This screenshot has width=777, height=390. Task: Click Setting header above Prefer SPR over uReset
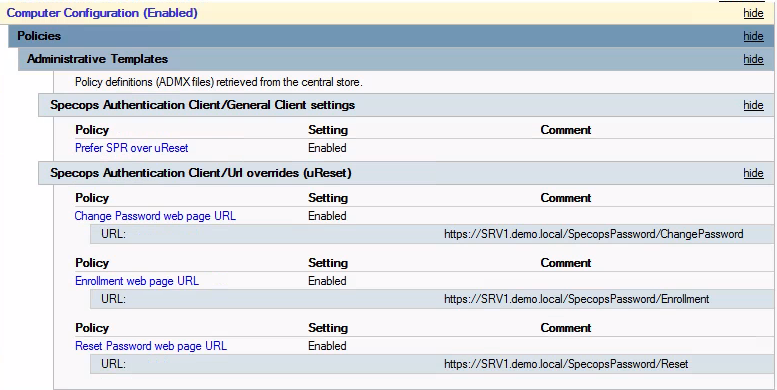pyautogui.click(x=328, y=130)
